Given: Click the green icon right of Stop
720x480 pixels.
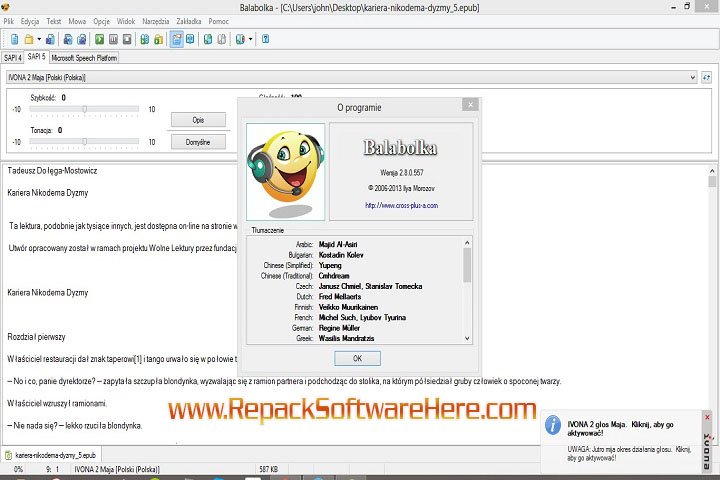Looking at the screenshot, I should 145,40.
